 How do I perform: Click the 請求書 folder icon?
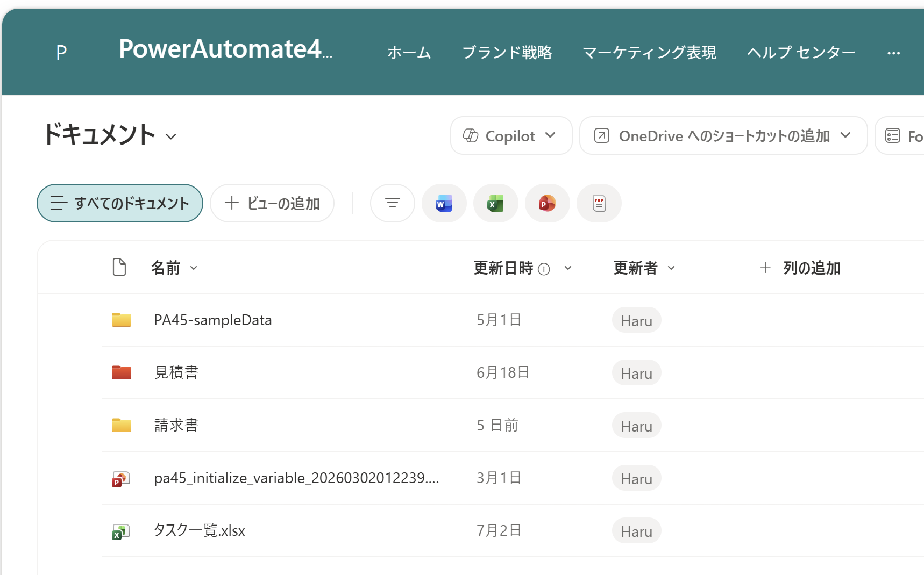[122, 425]
